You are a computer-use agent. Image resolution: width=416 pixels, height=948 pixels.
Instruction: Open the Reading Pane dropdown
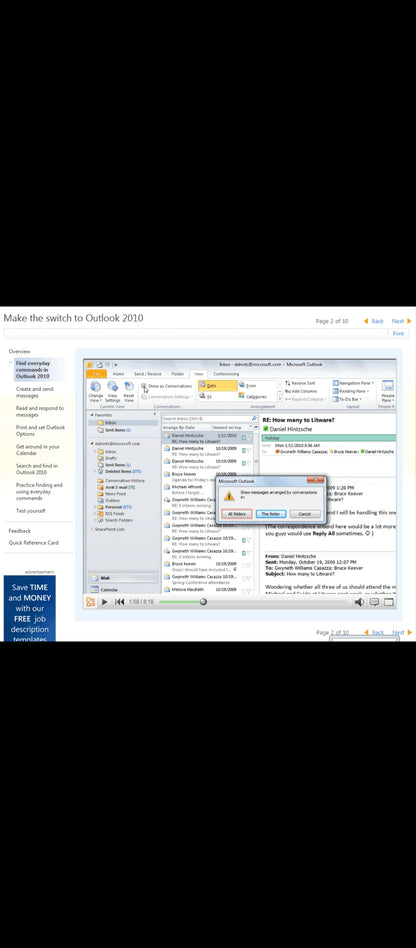pos(351,391)
